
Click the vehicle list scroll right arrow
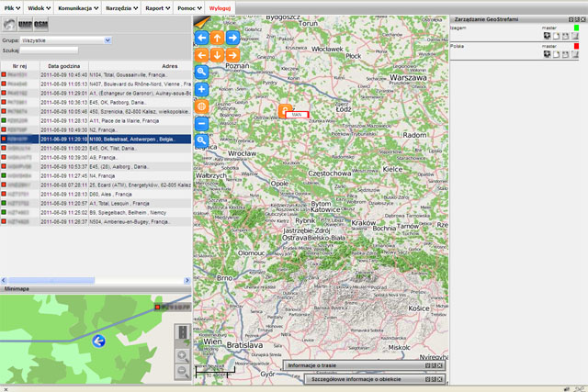pyautogui.click(x=187, y=280)
